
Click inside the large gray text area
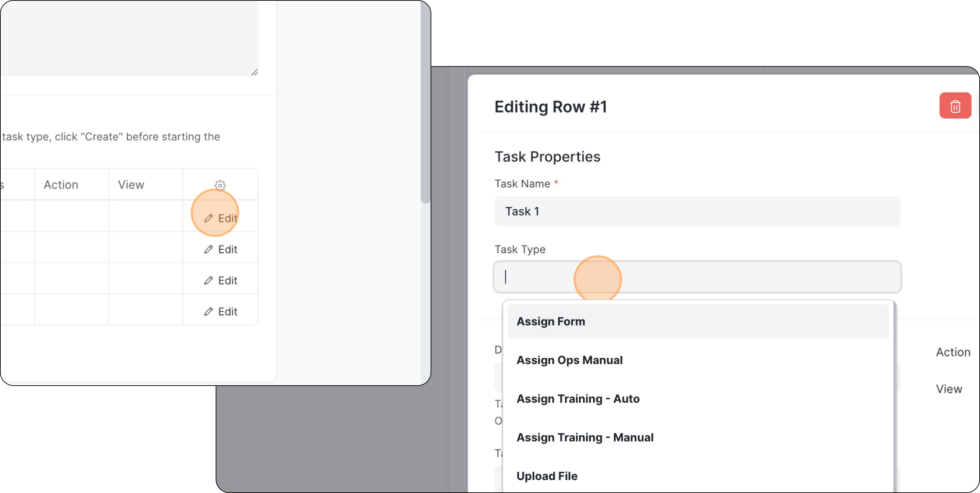[x=129, y=38]
